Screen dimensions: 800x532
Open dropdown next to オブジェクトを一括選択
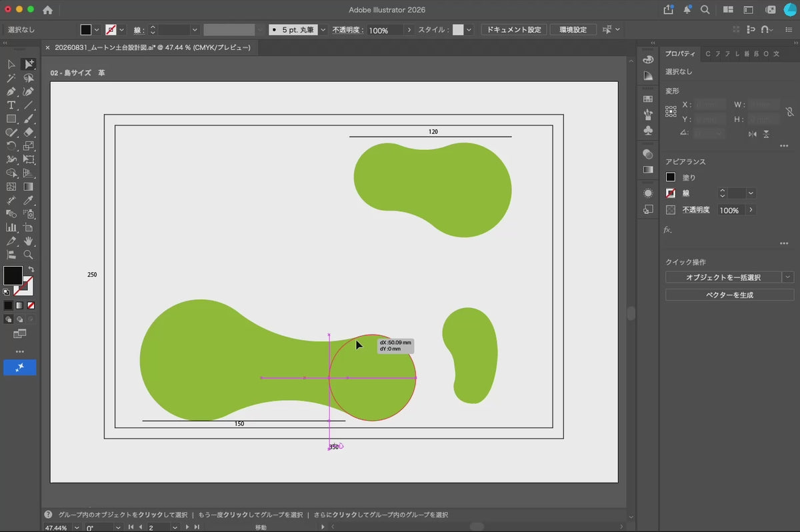tap(788, 277)
